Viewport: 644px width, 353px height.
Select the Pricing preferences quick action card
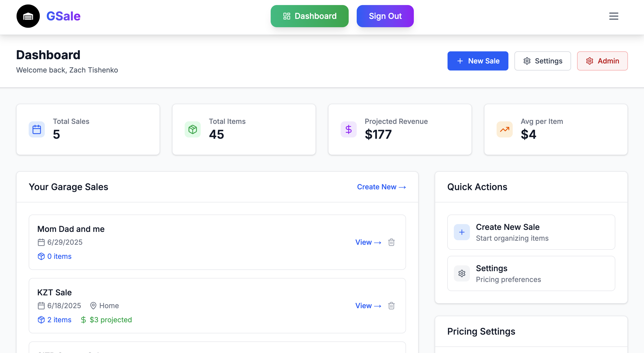coord(531,273)
